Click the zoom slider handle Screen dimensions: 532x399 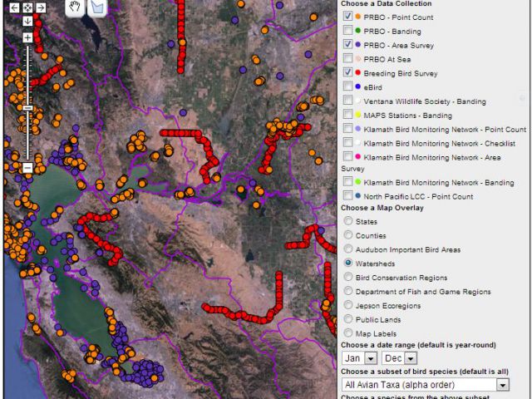[27, 108]
